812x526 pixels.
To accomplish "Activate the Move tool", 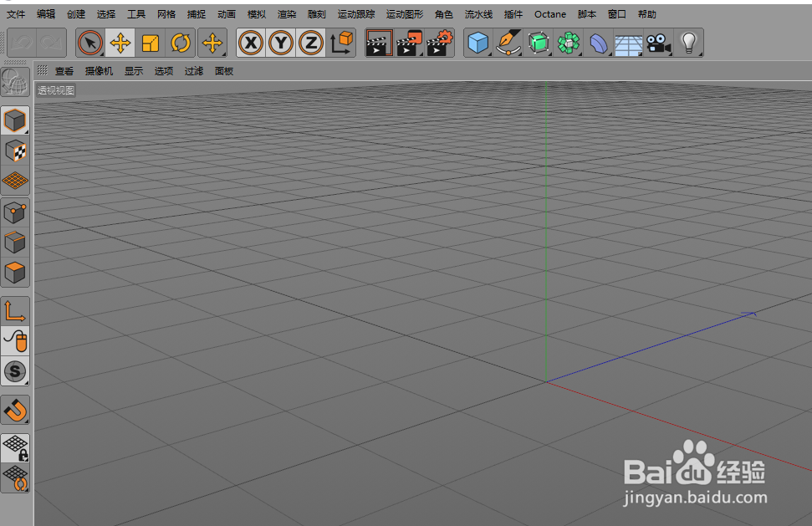I will 120,43.
